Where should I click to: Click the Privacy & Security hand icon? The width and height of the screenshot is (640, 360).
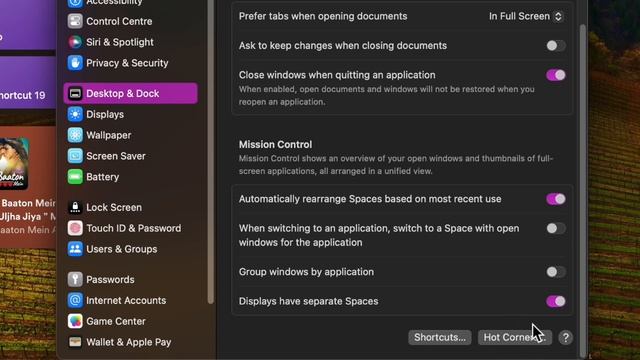75,63
